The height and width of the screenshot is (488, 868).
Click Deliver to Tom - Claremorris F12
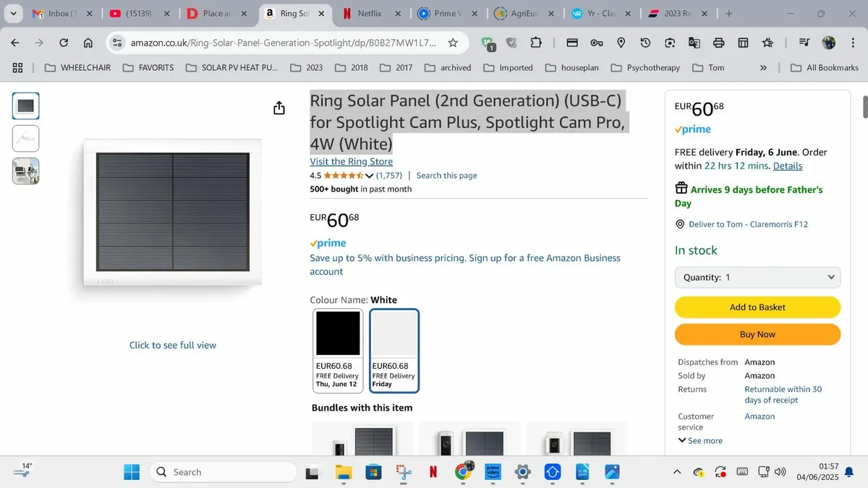[748, 224]
